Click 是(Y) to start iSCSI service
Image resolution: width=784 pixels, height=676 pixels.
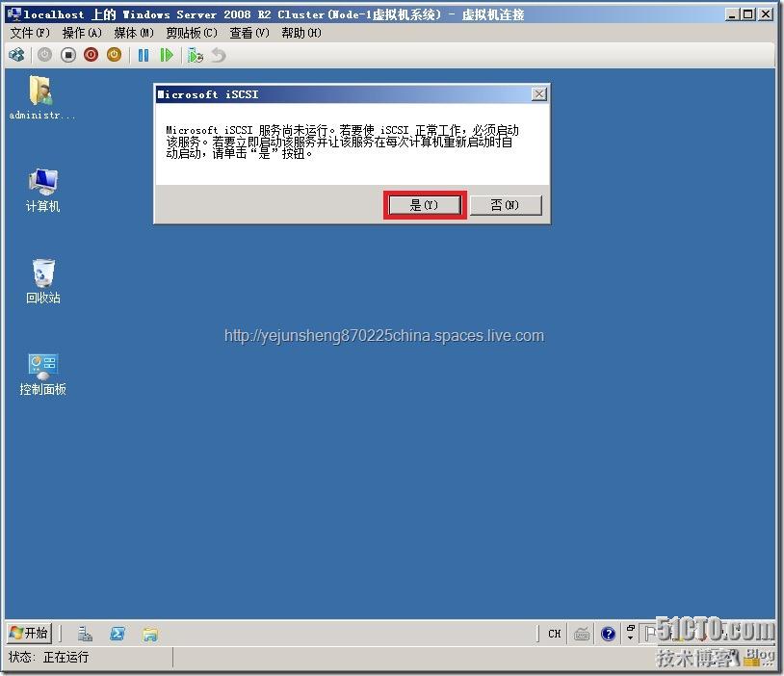pos(425,205)
